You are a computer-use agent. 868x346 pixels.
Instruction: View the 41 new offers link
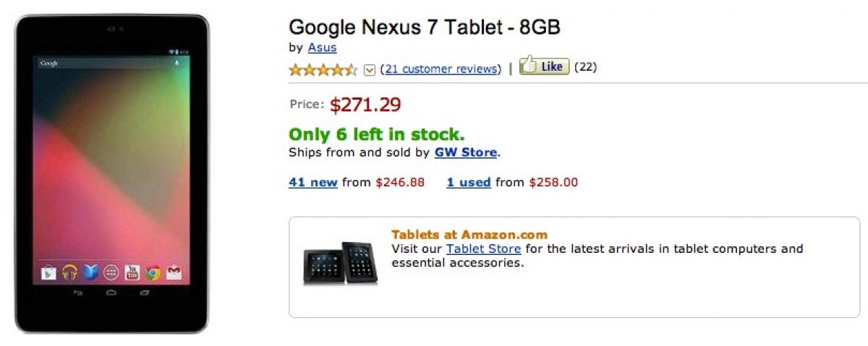[x=313, y=182]
